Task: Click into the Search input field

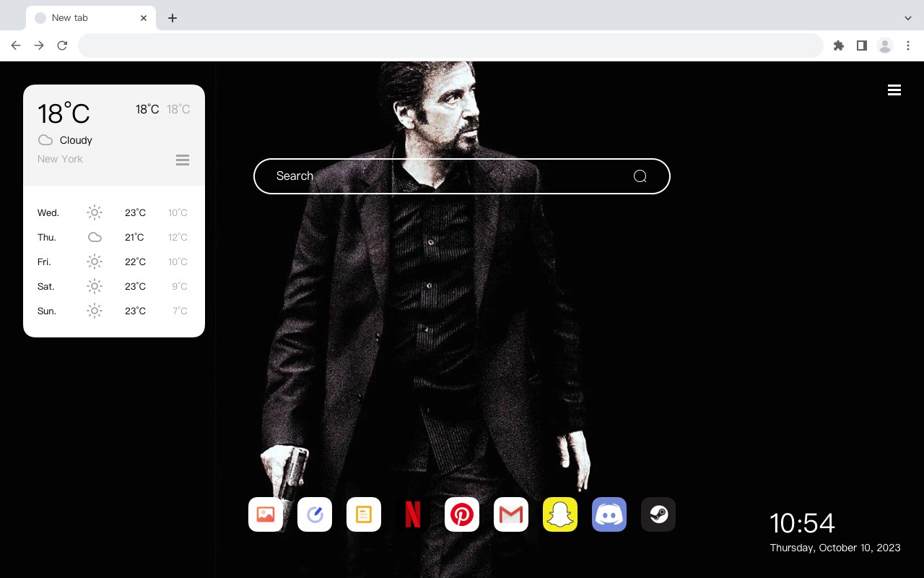Action: coord(462,176)
